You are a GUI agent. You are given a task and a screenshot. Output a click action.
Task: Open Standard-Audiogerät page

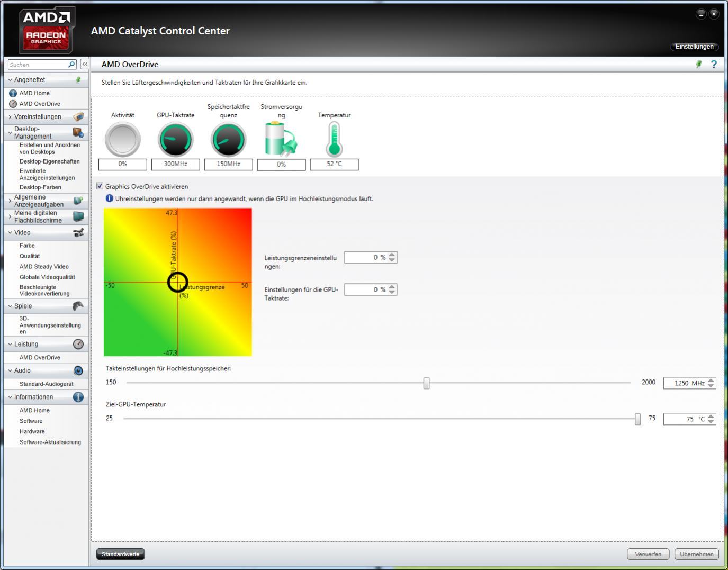(47, 384)
